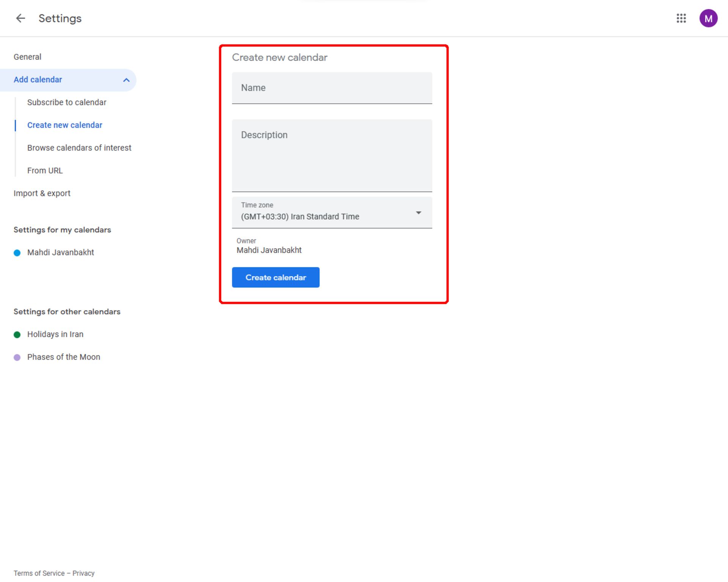This screenshot has height=582, width=728.
Task: Select Create new calendar in sidebar
Action: [x=64, y=125]
